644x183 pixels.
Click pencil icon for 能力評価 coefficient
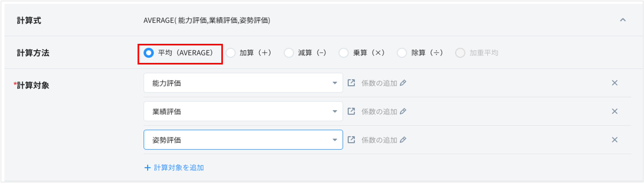[x=403, y=83]
